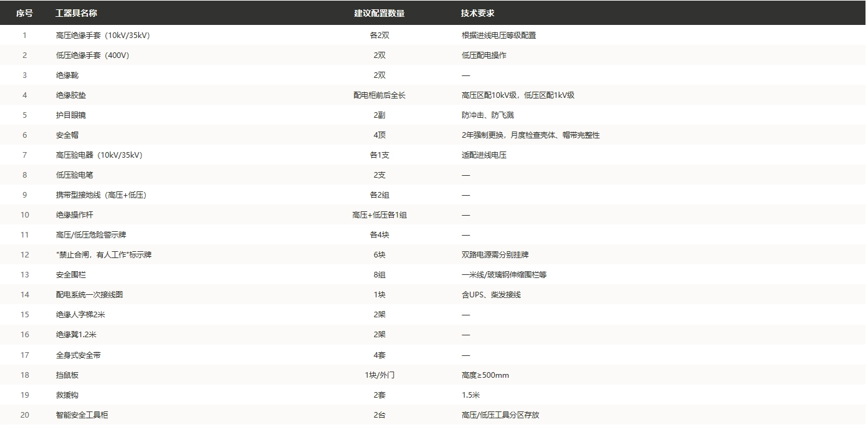Select the 救援钩 name cell
This screenshot has width=868, height=427.
tap(67, 395)
